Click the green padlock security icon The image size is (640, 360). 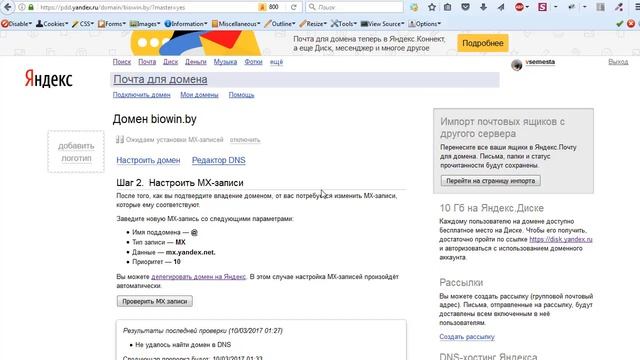point(31,7)
